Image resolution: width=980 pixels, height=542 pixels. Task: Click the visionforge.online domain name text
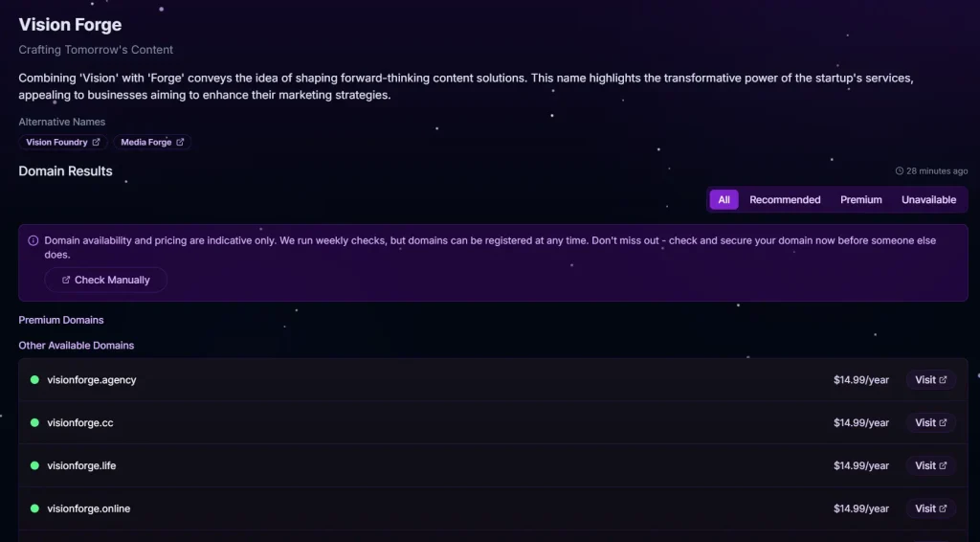89,508
